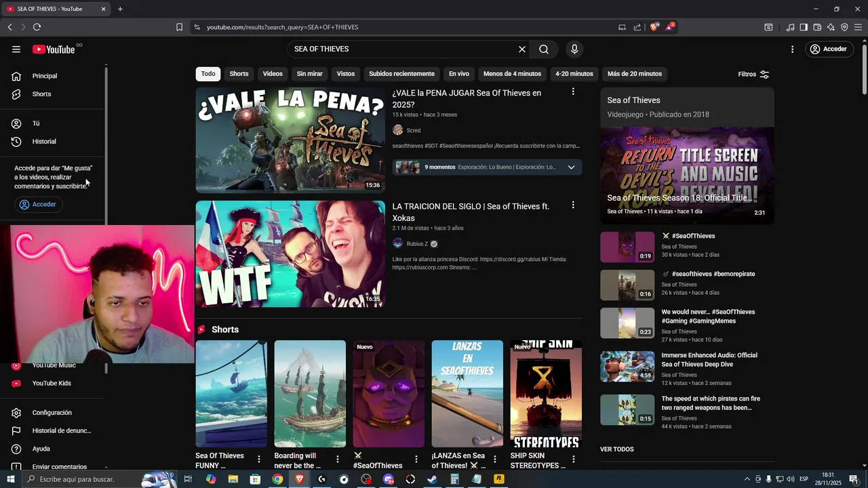Play the WTF Rubius Xokas video thumbnail
The image size is (868, 488).
click(x=290, y=254)
